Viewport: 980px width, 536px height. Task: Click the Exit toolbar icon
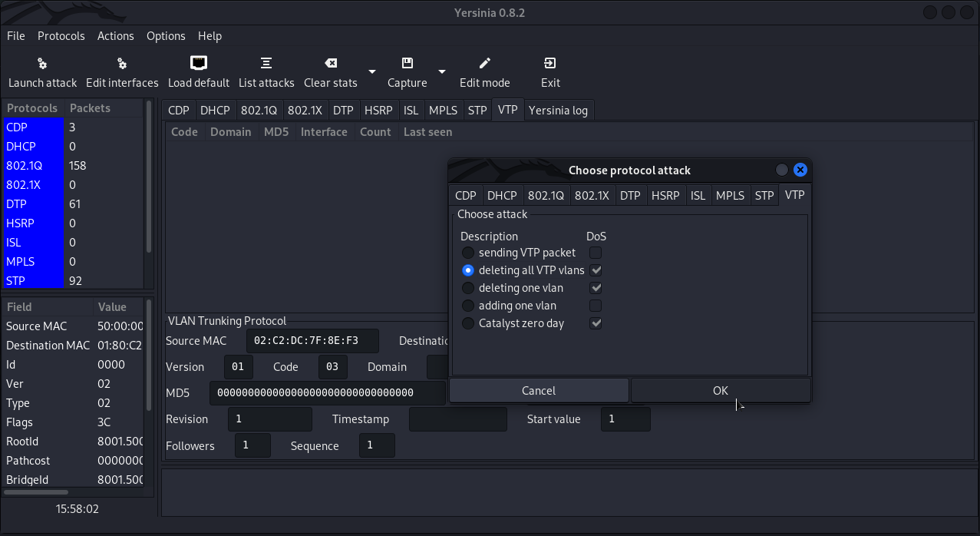[550, 63]
